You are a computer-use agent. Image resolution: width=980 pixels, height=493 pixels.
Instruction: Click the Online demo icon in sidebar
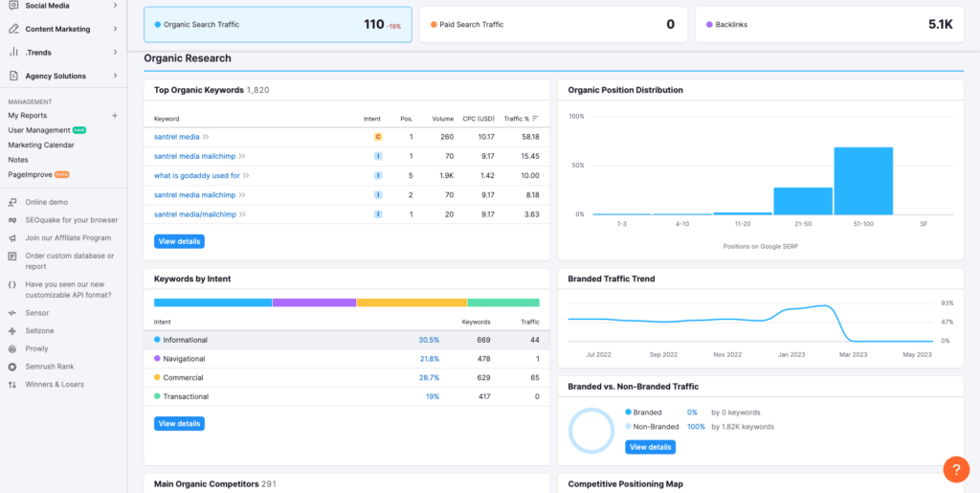pos(12,202)
